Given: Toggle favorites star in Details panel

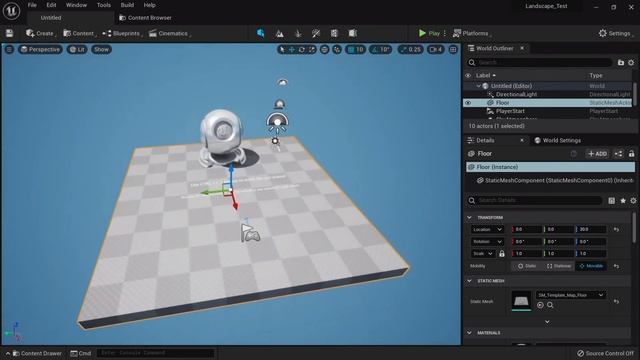Looking at the screenshot, I should [x=623, y=200].
